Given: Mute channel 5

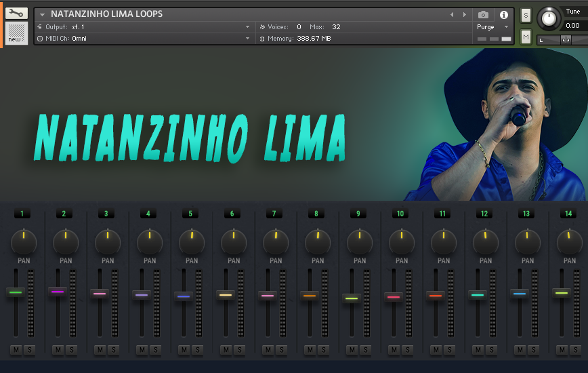Looking at the screenshot, I should pos(184,350).
